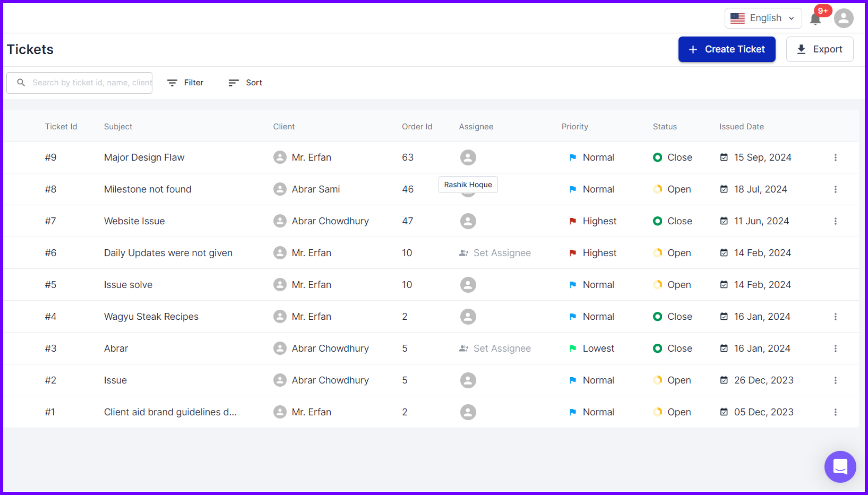The height and width of the screenshot is (495, 868).
Task: Click Set Assignee on ticket #6
Action: coord(495,253)
